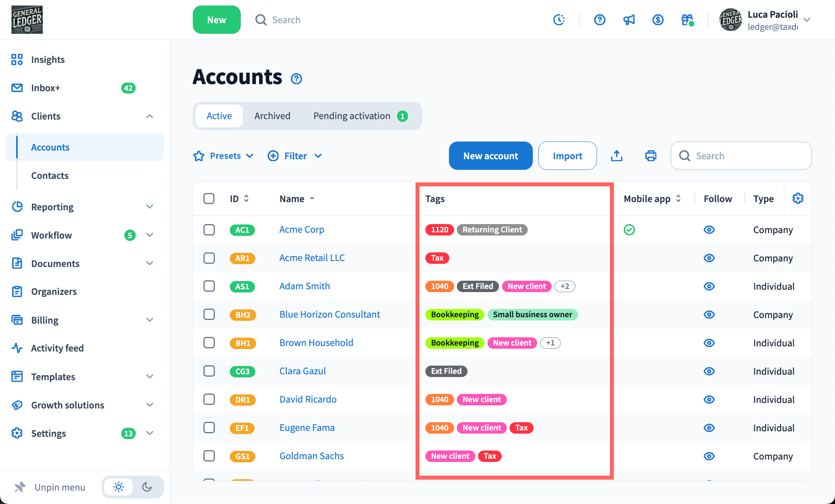Open the gift rewards icon
The image size is (835, 504).
[687, 20]
